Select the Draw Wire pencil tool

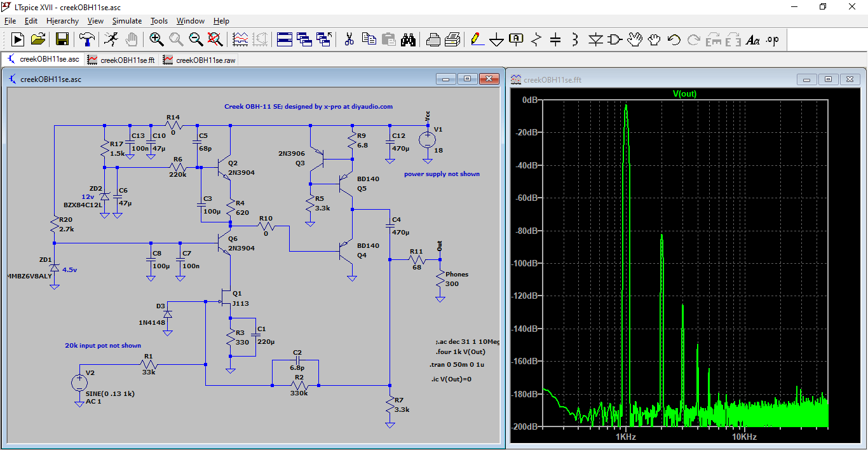[477, 39]
